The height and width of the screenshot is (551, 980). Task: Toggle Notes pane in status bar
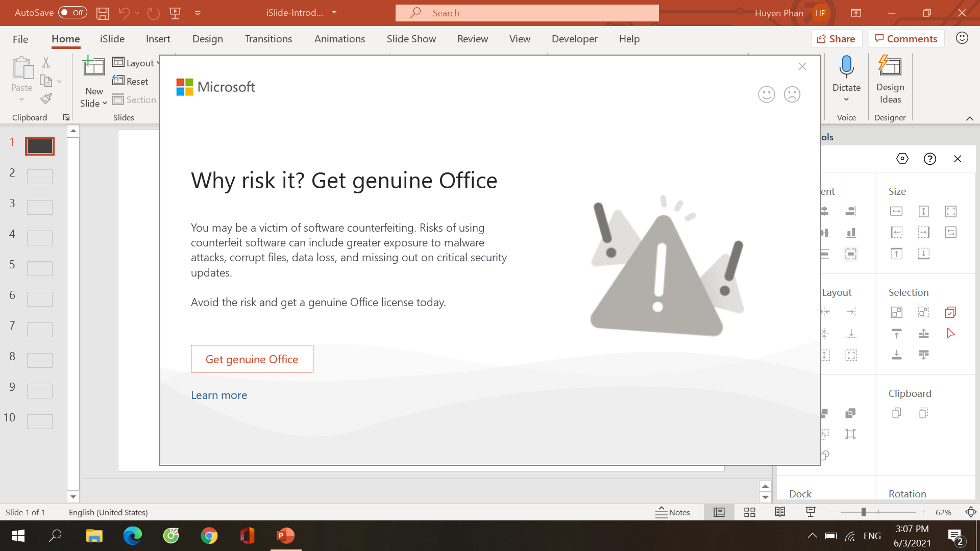(x=673, y=512)
